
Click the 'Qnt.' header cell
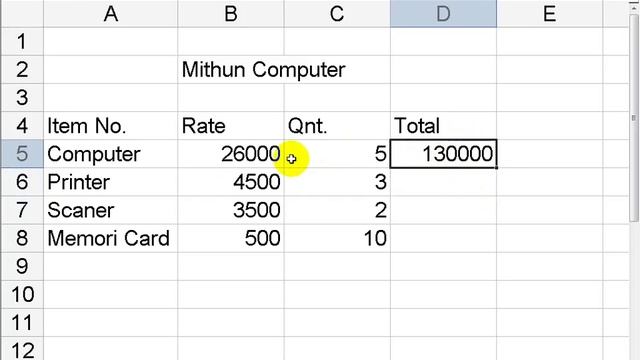pos(337,126)
